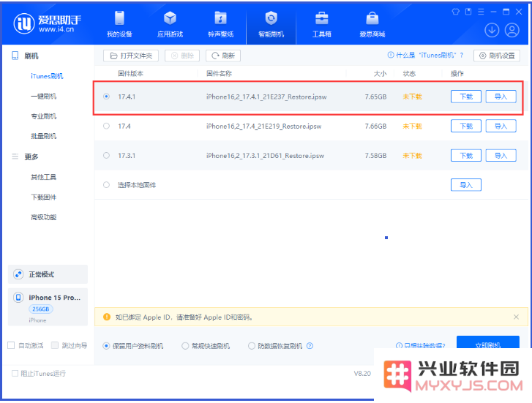
Task: Download the 17.4 firmware with 下载
Action: [466, 127]
